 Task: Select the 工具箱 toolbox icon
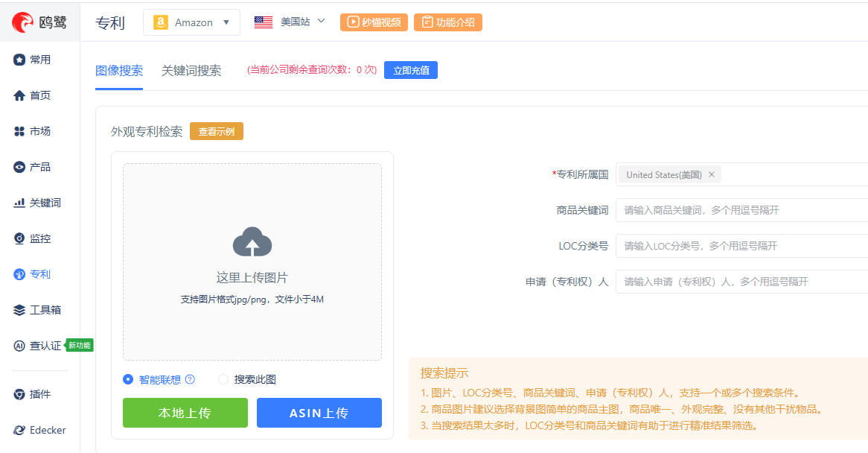pyautogui.click(x=37, y=309)
